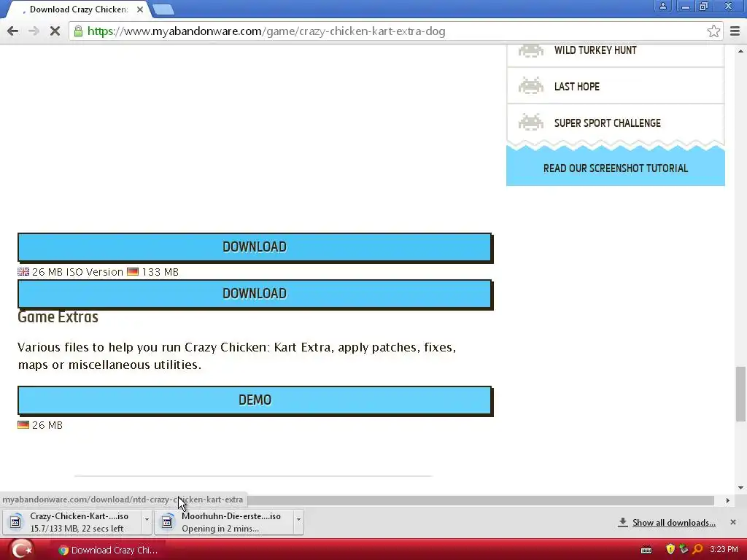Click the German flag under the DEMO button
Image resolution: width=747 pixels, height=560 pixels.
(x=23, y=425)
